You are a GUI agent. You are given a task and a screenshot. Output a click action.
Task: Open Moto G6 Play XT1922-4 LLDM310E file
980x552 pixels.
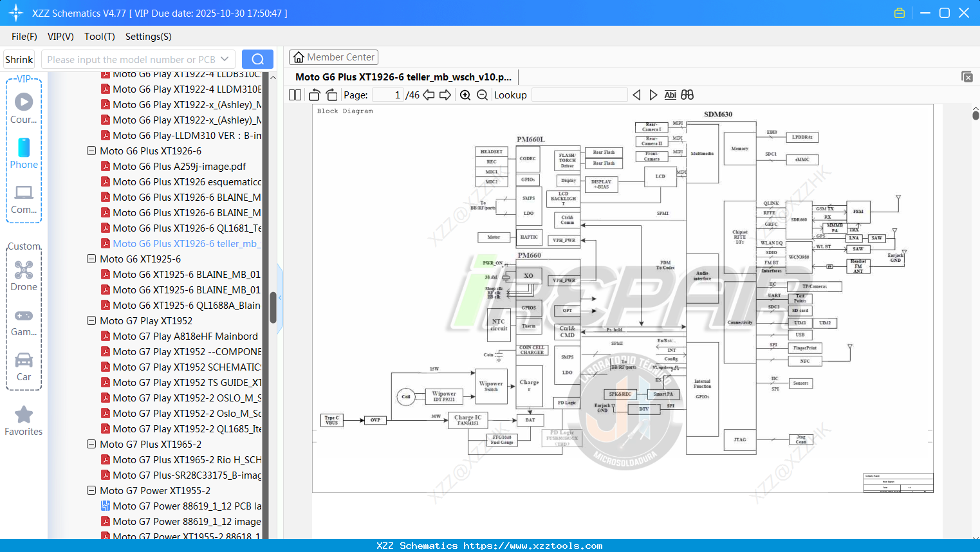187,89
